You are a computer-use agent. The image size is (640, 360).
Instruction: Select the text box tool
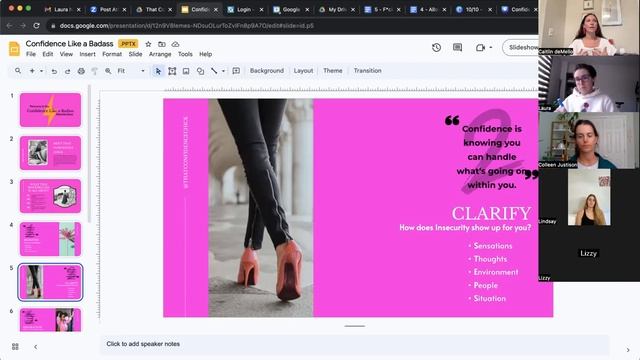pyautogui.click(x=172, y=71)
